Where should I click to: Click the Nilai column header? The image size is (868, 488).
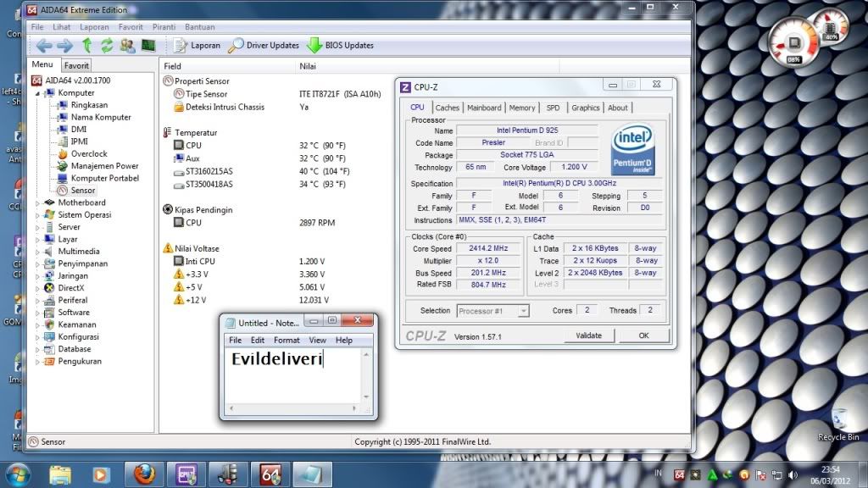point(427,66)
